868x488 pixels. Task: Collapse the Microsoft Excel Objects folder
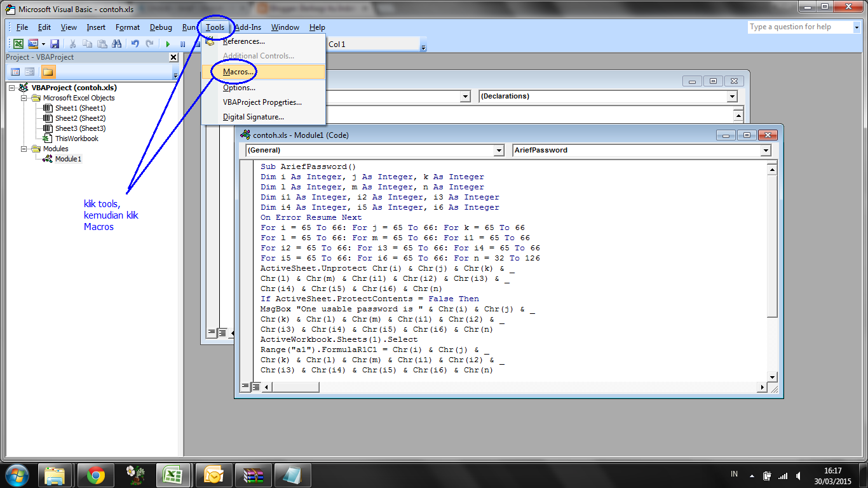(x=25, y=98)
